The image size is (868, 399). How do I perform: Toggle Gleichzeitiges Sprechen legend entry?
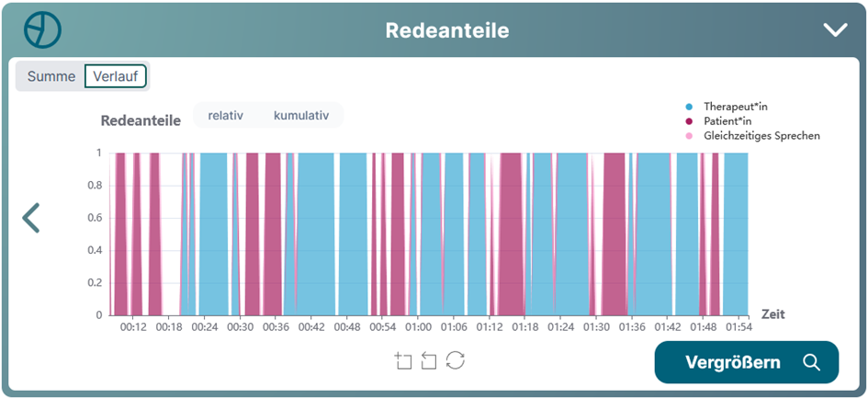(x=761, y=136)
